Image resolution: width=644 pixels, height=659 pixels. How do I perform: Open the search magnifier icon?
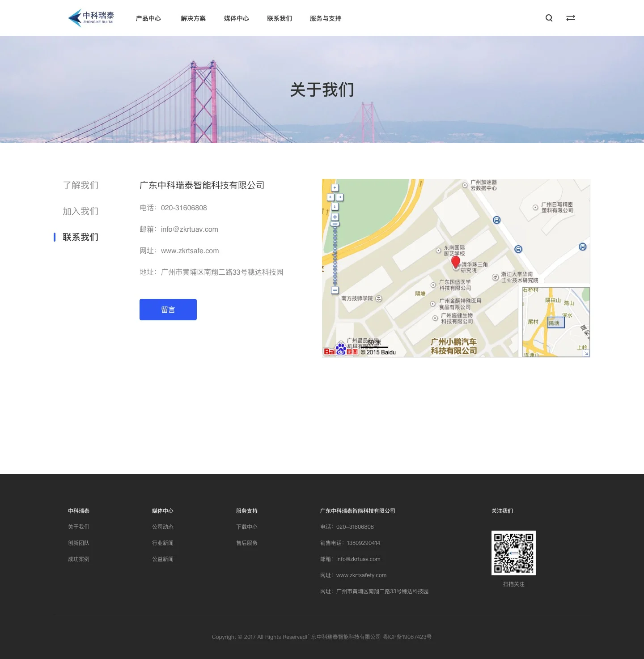549,18
